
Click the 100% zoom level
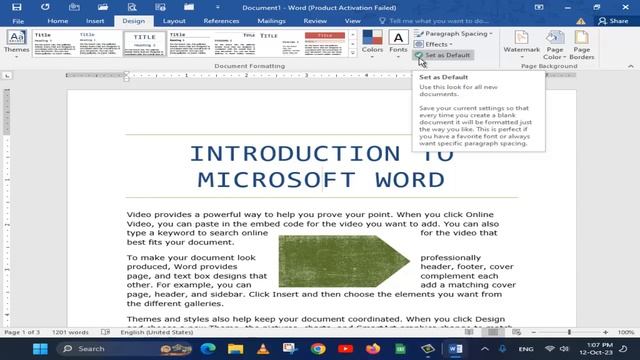626,332
